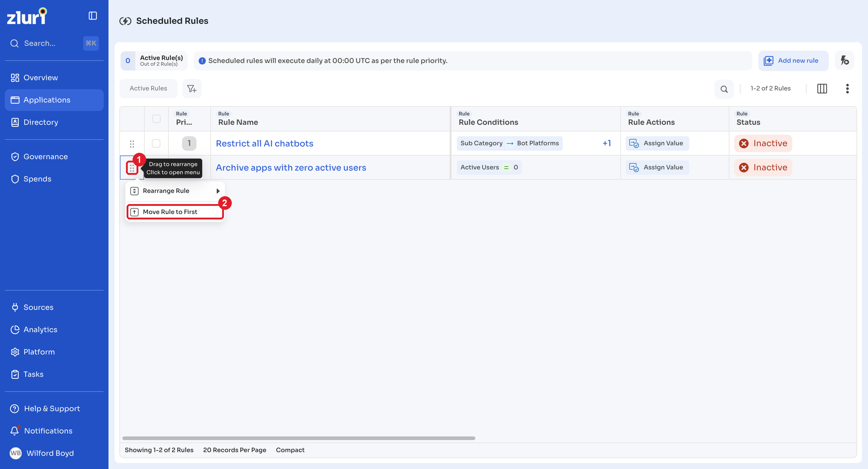Open Governance section
Image resolution: width=868 pixels, height=469 pixels.
[x=54, y=157]
